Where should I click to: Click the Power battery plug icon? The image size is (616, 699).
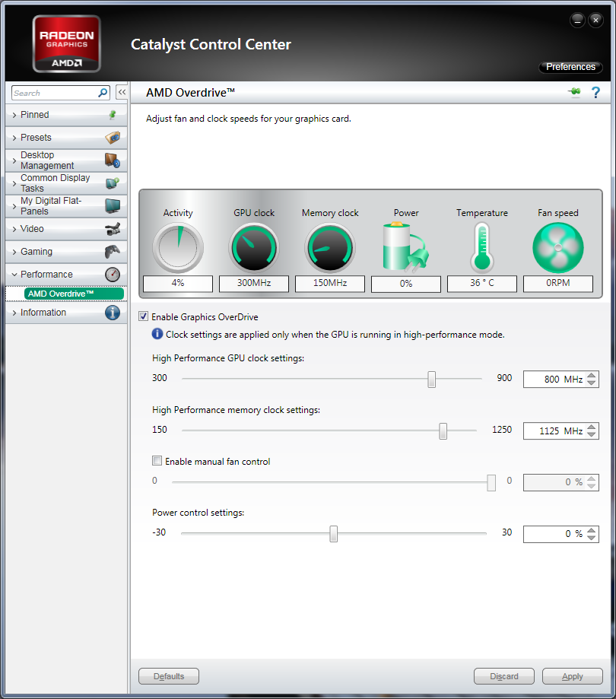(x=405, y=247)
